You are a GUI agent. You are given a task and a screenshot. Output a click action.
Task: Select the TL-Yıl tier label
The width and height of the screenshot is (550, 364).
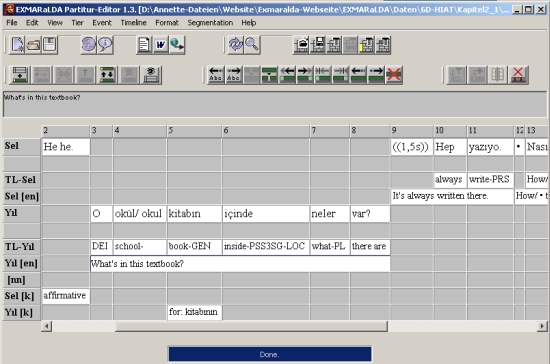21,247
